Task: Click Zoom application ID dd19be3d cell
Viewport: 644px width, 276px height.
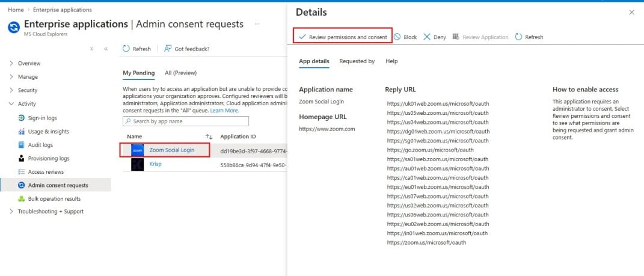Action: point(253,151)
